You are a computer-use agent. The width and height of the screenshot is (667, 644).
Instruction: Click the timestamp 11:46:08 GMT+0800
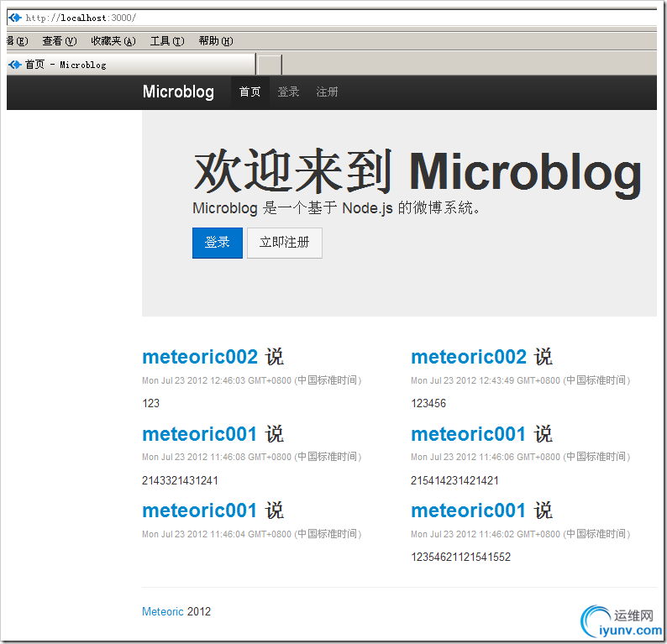252,457
